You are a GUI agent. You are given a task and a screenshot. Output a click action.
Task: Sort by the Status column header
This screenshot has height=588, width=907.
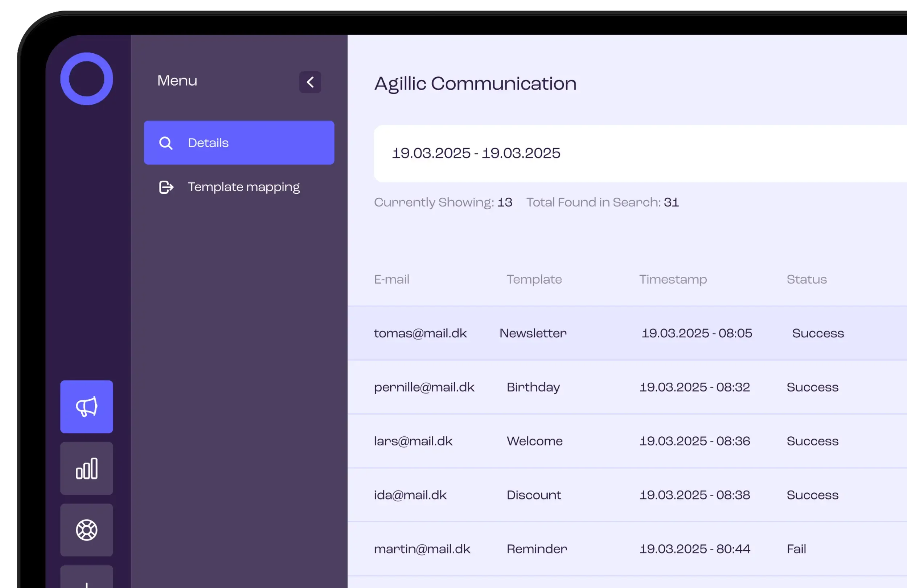807,279
